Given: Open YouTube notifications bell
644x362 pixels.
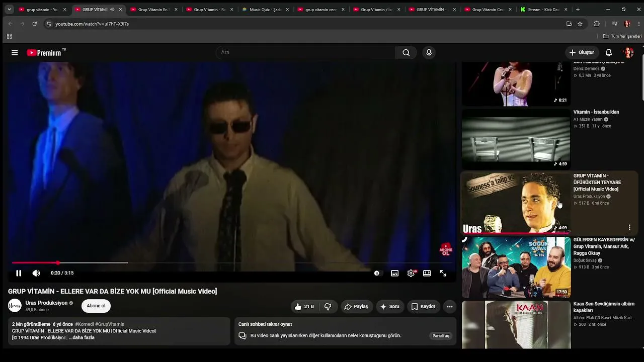Looking at the screenshot, I should click(609, 53).
